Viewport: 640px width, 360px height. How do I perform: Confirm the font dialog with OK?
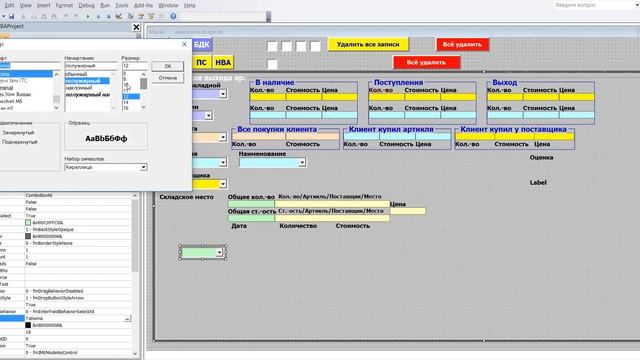(x=168, y=66)
